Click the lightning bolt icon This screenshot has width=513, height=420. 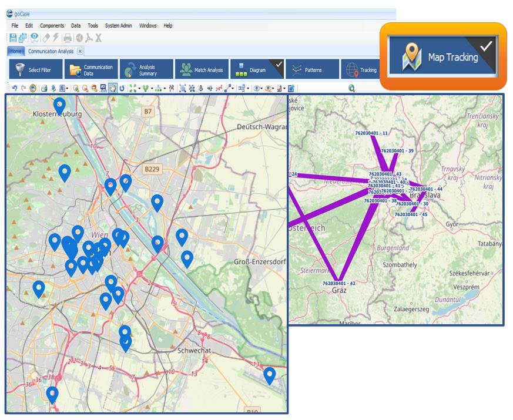[56, 38]
